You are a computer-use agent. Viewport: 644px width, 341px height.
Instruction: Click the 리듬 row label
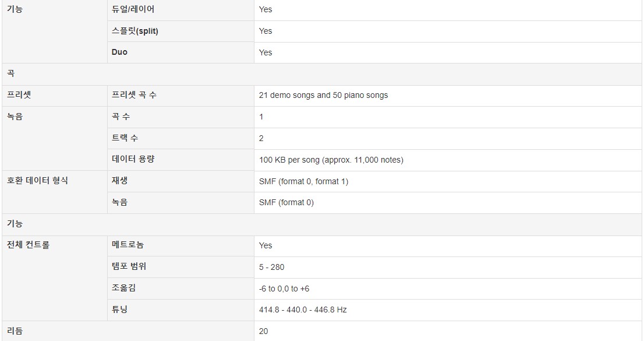(x=15, y=331)
